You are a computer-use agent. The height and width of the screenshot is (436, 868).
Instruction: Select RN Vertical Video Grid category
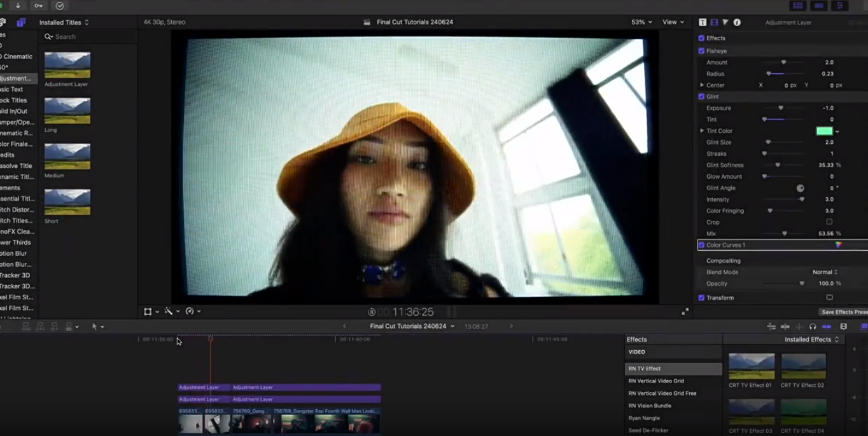[x=656, y=381]
